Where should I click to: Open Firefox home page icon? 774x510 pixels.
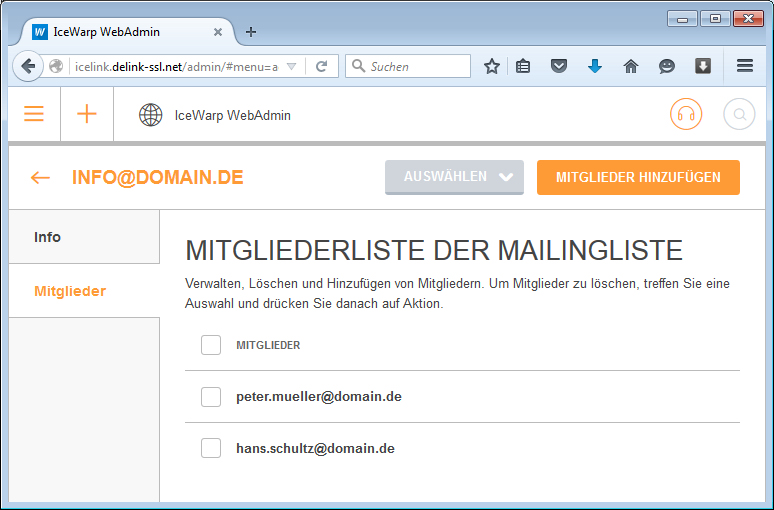[630, 66]
